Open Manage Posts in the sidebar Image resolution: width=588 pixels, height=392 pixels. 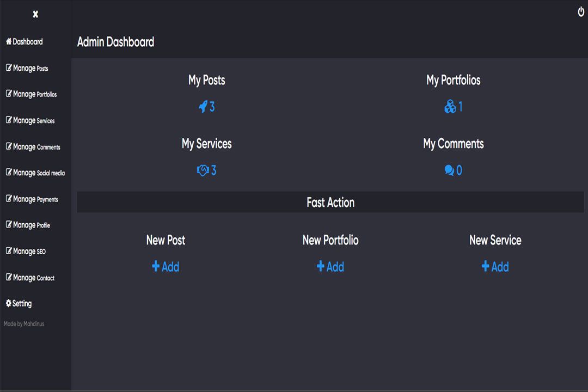click(x=27, y=69)
